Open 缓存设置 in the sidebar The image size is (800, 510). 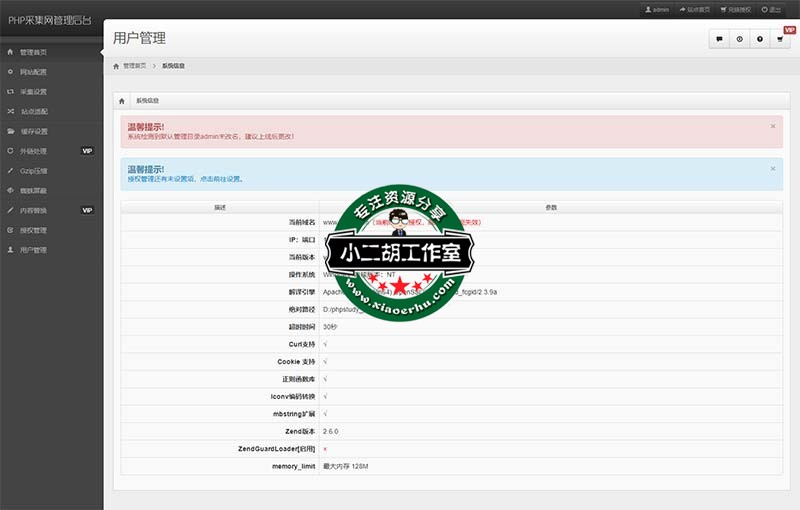tap(33, 131)
